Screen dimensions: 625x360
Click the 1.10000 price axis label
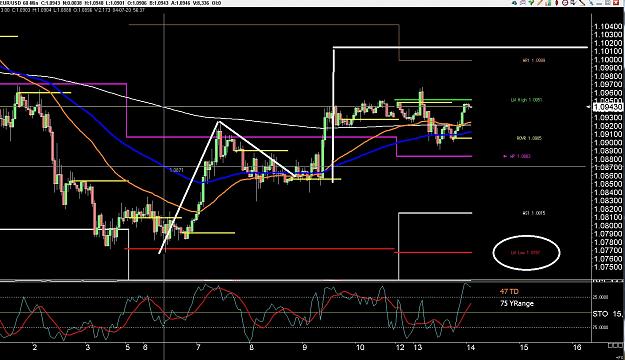click(608, 60)
